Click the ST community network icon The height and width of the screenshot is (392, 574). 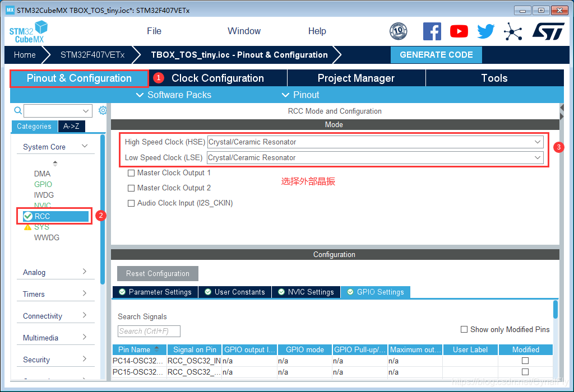click(512, 31)
